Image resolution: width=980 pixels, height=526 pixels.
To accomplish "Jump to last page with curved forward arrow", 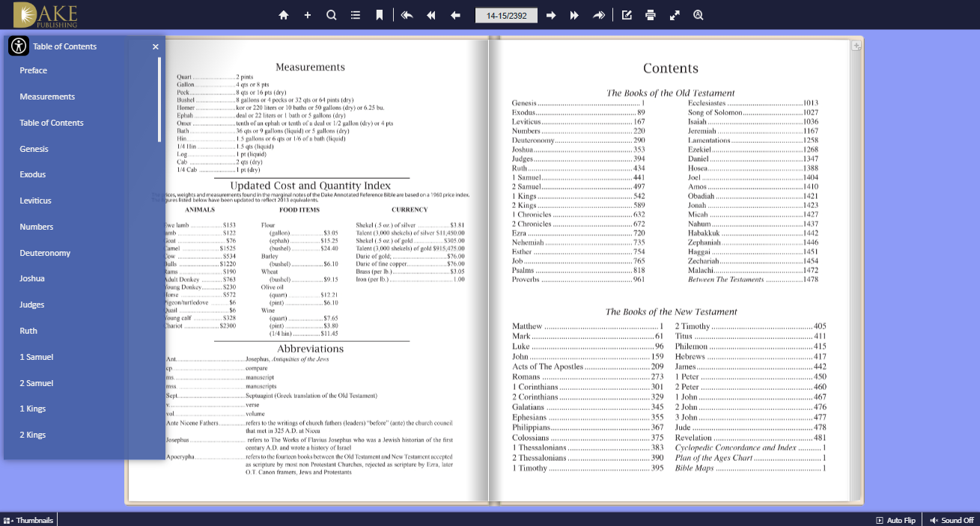I will click(599, 15).
